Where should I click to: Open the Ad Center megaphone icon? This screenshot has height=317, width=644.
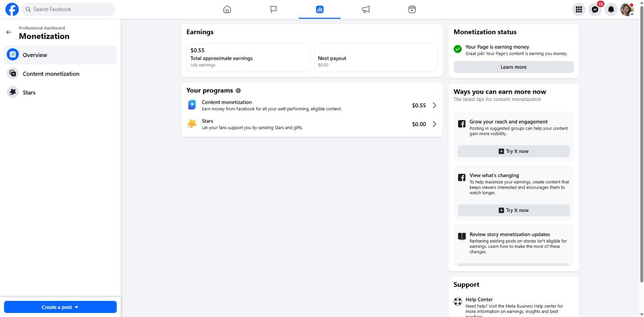point(365,9)
